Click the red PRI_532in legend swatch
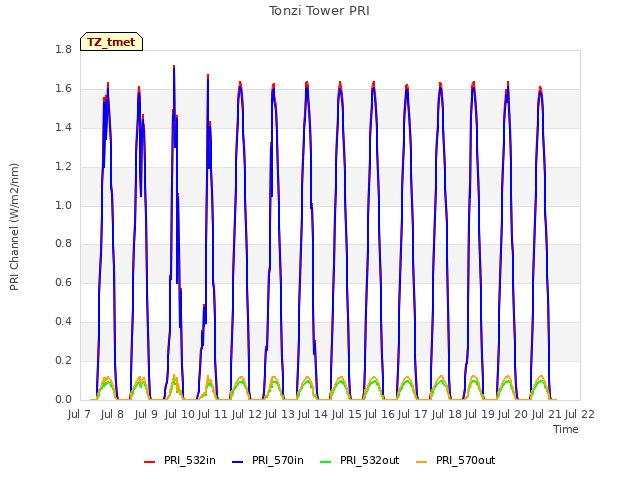Screen dimensions: 640x480 click(149, 462)
